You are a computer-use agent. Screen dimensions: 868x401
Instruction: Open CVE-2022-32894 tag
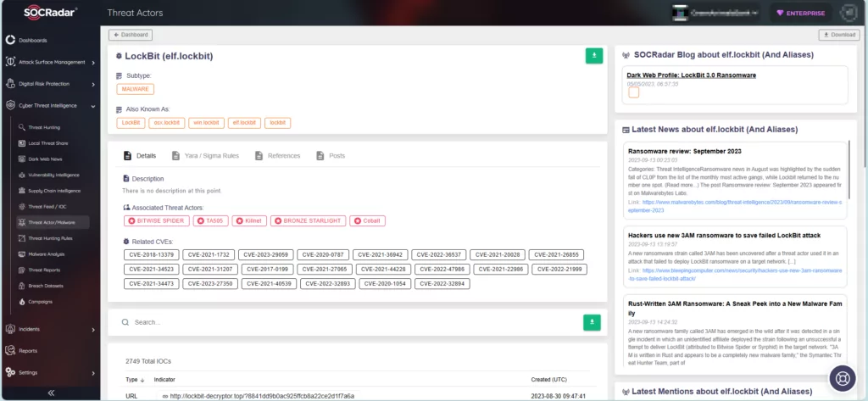click(x=442, y=284)
